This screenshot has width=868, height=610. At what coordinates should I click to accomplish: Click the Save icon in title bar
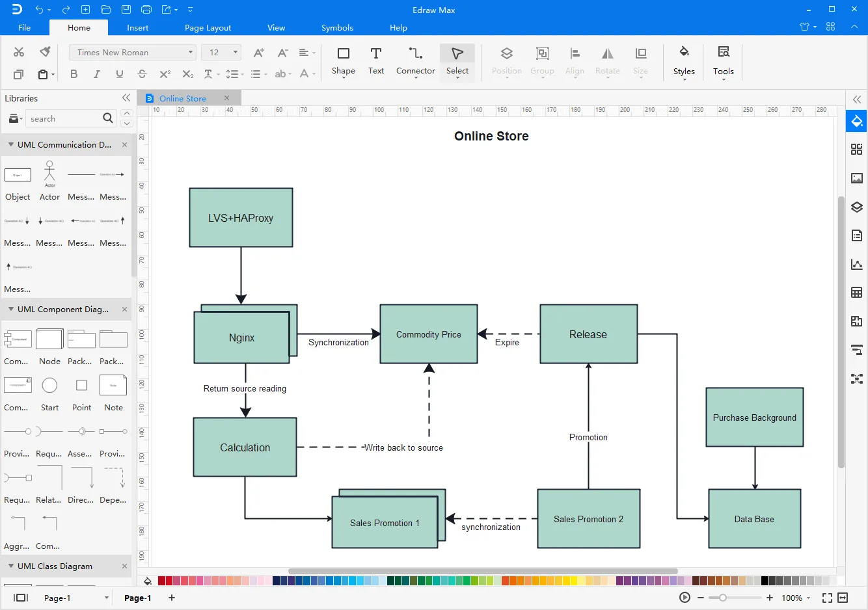pyautogui.click(x=126, y=10)
